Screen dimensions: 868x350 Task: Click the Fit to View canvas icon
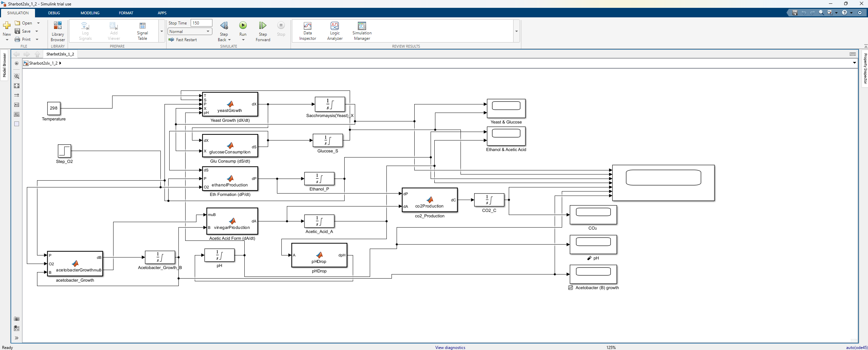(17, 86)
